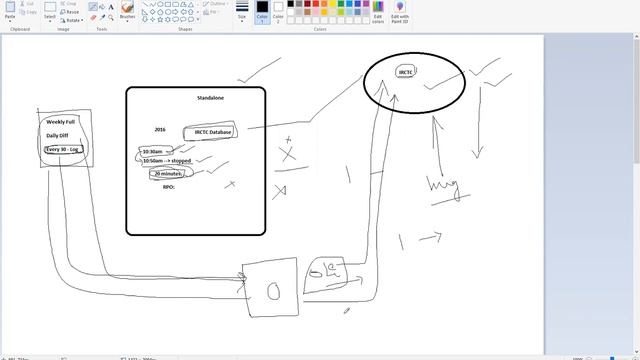Image resolution: width=640 pixels, height=360 pixels.
Task: Open the shape Outline dropdown
Action: [x=216, y=4]
